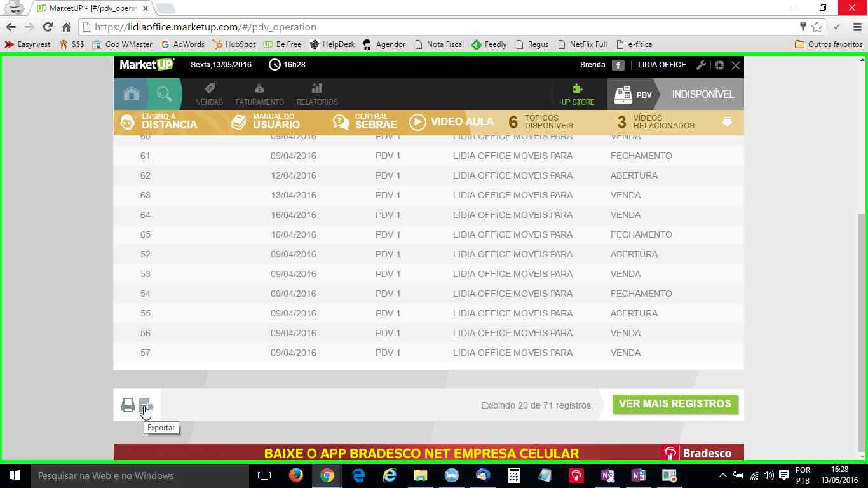The height and width of the screenshot is (488, 868).
Task: Open Easynvest bookmark
Action: (27, 44)
